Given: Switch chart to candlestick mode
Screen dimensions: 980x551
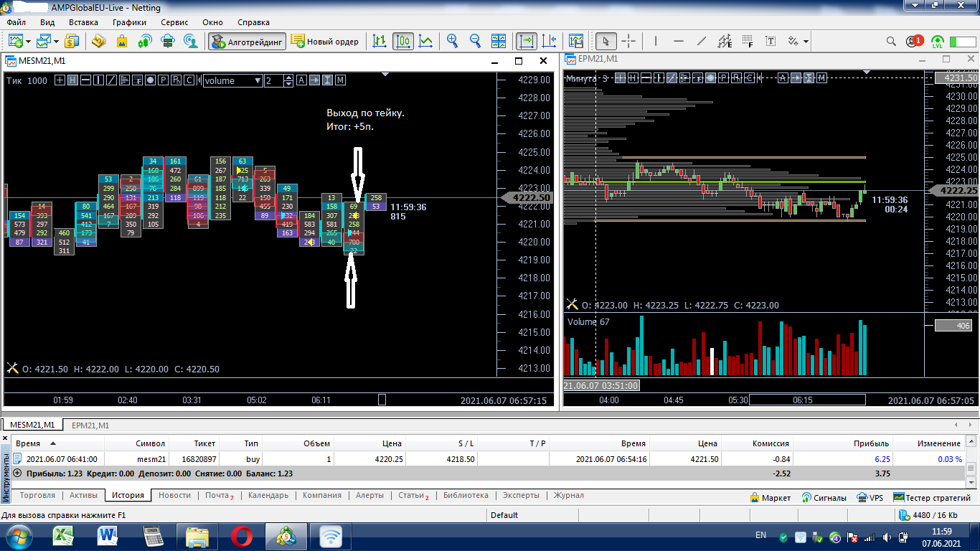Looking at the screenshot, I should pyautogui.click(x=403, y=41).
